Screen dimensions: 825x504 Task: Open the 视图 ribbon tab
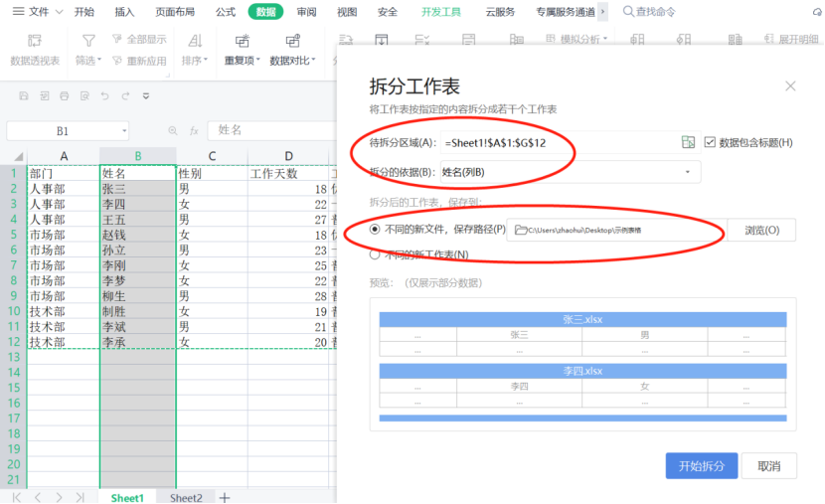click(x=347, y=12)
